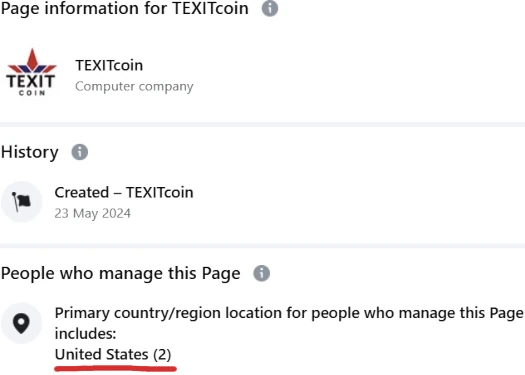The width and height of the screenshot is (525, 375).
Task: Select the flag icon for page creation
Action: [21, 202]
